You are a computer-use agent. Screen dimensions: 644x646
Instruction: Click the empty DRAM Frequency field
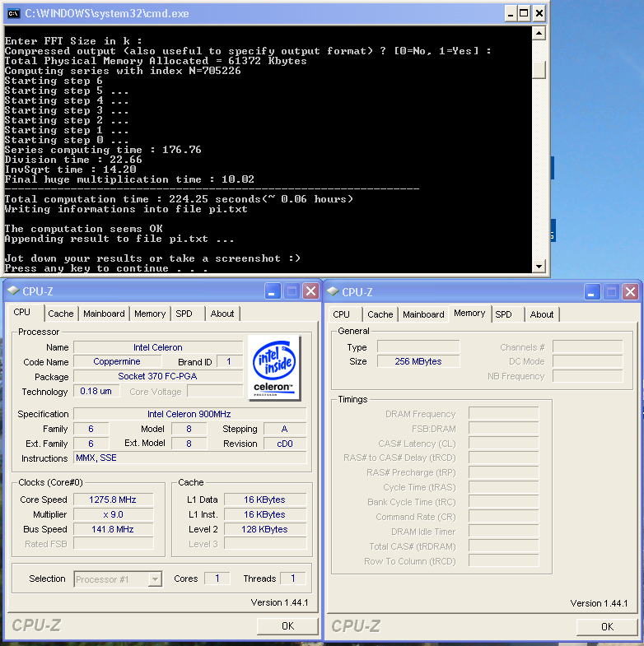pyautogui.click(x=504, y=414)
